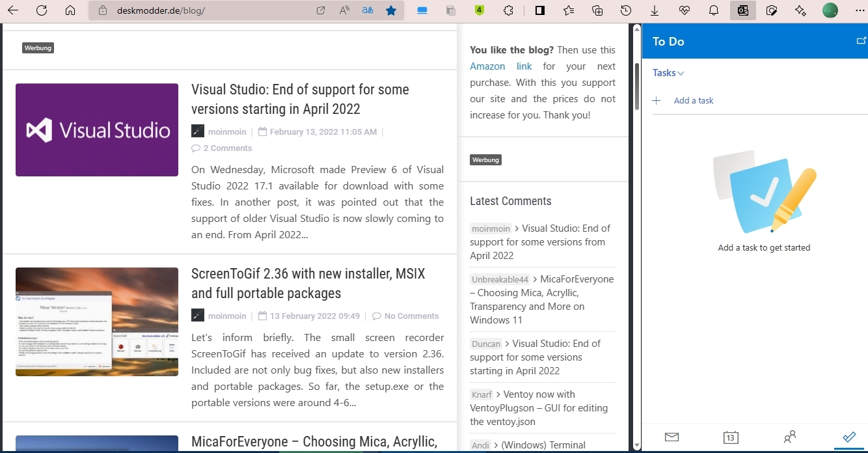This screenshot has height=453, width=868.
Task: Follow the Amazon link in the sidebar
Action: 501,66
